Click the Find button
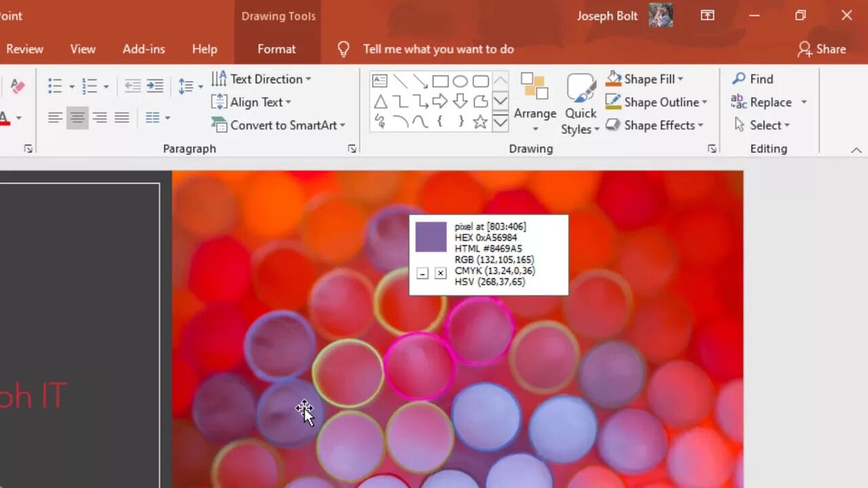This screenshot has width=868, height=488. [753, 79]
